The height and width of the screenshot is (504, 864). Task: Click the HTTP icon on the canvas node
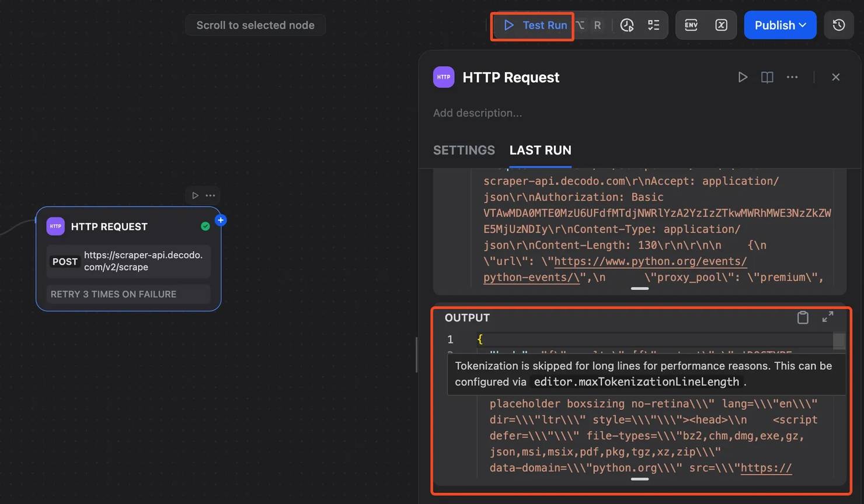[55, 226]
